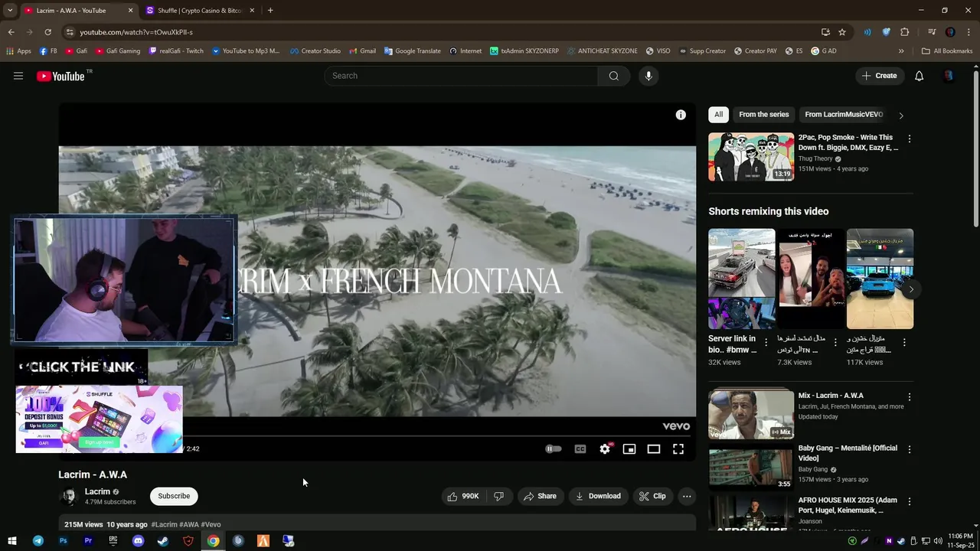Image resolution: width=980 pixels, height=551 pixels.
Task: Open options for Mix - Lacrim - A.W.A
Action: point(910,397)
